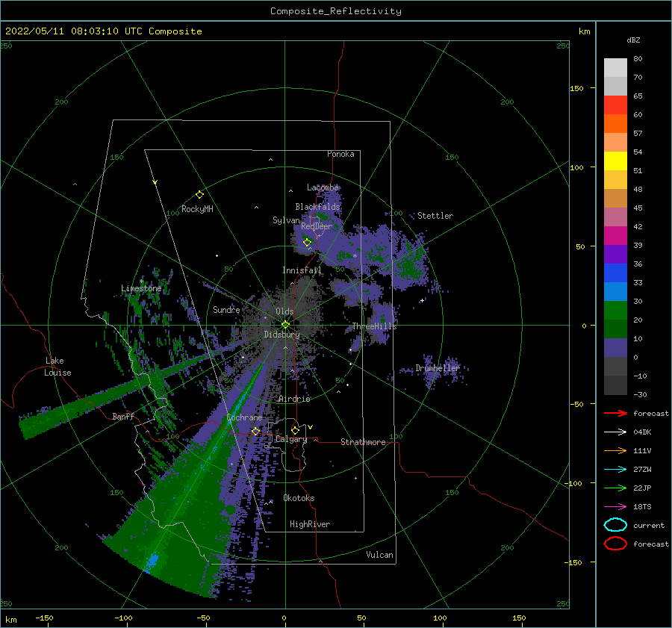
Task: Click the Sundre town label
Action: 226,309
